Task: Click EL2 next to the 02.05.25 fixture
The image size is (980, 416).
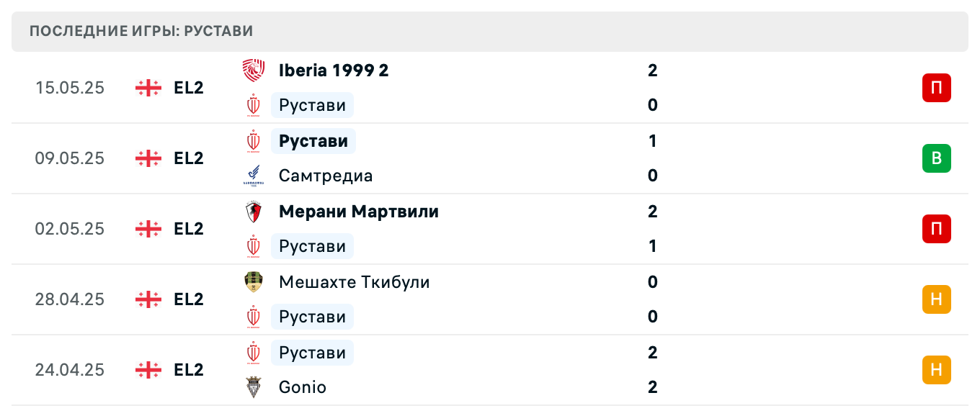Action: pyautogui.click(x=187, y=228)
